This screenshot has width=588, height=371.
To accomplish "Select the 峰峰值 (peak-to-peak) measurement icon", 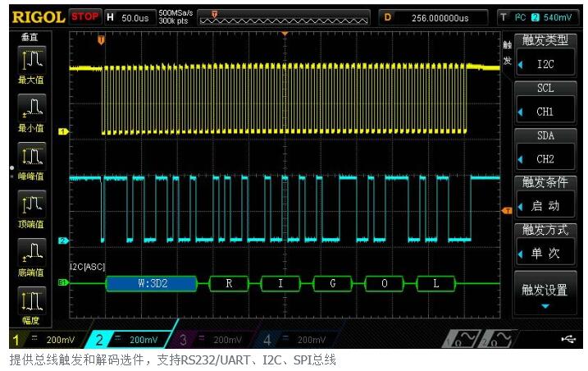I will tap(31, 156).
